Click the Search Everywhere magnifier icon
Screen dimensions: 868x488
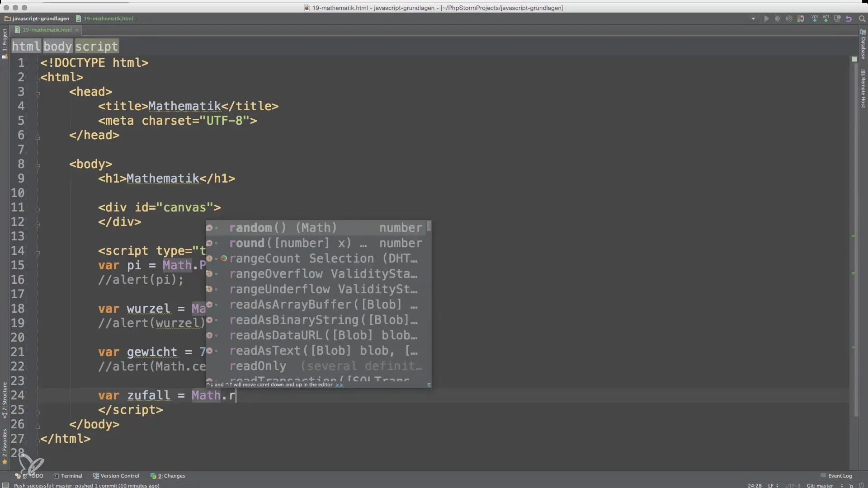(x=862, y=19)
